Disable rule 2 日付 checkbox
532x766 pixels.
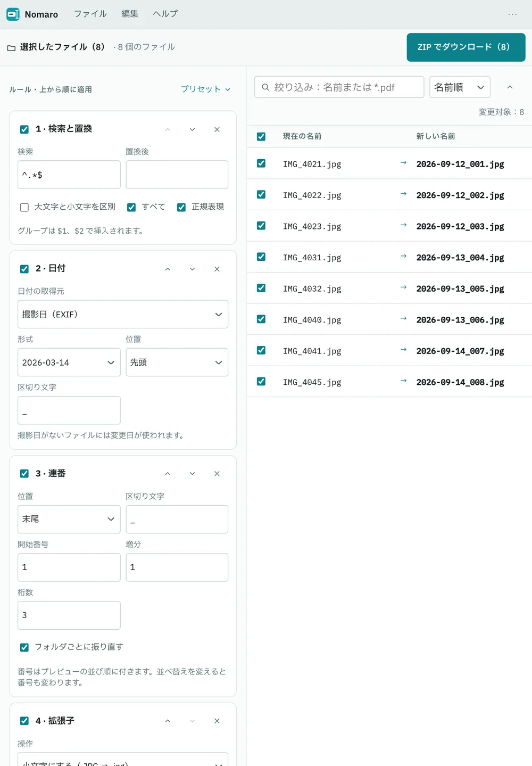pos(24,269)
